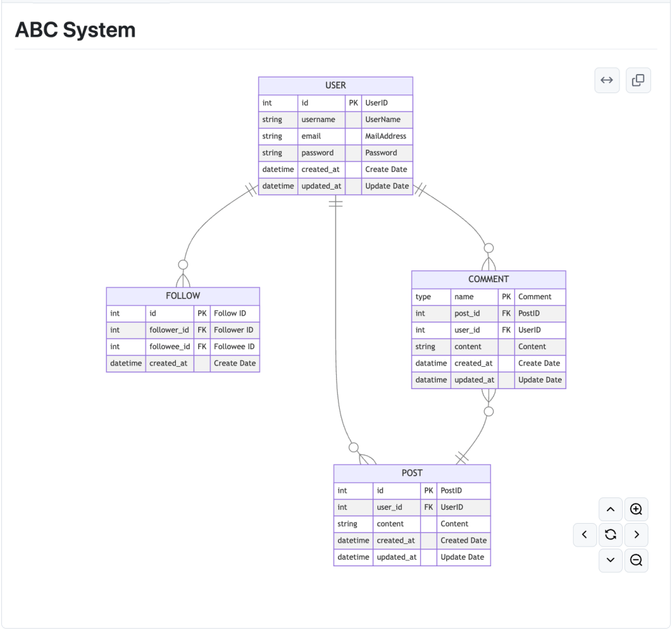The height and width of the screenshot is (630, 672).
Task: Click the horizontal expand arrows icon
Action: click(607, 80)
